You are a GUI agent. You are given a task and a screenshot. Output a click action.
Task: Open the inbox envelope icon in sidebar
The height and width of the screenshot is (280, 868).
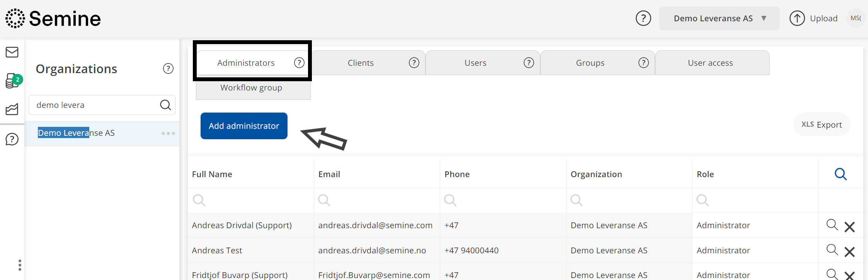tap(12, 52)
